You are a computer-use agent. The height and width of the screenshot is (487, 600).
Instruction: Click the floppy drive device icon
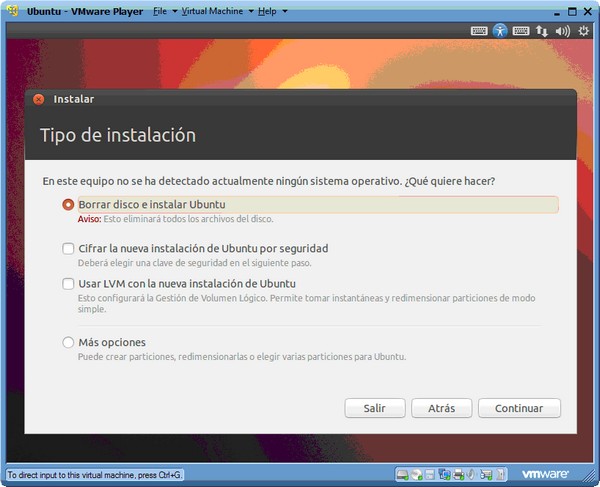click(x=430, y=475)
